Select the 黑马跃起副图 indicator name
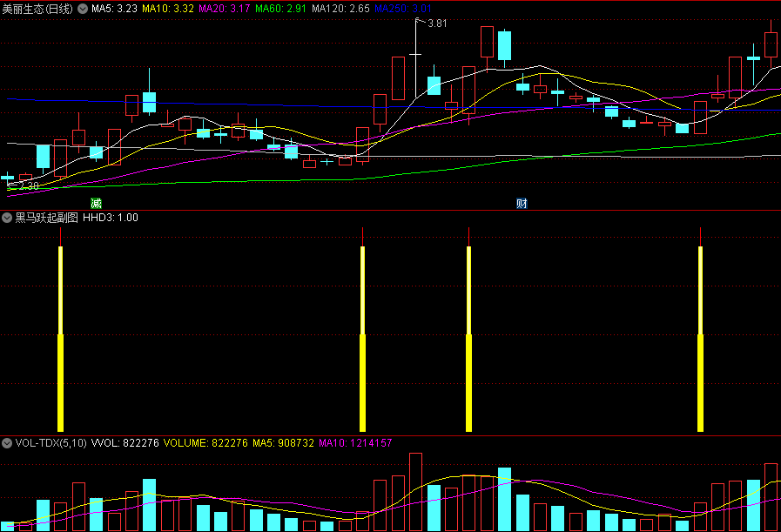The height and width of the screenshot is (532, 781). pyautogui.click(x=47, y=218)
